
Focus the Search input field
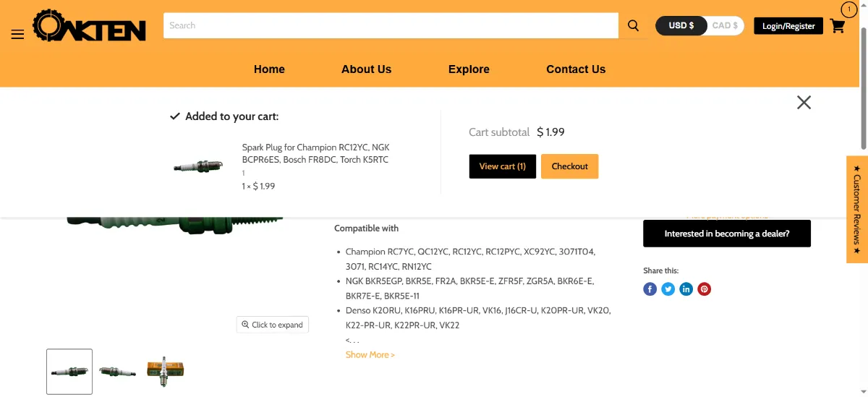[391, 25]
